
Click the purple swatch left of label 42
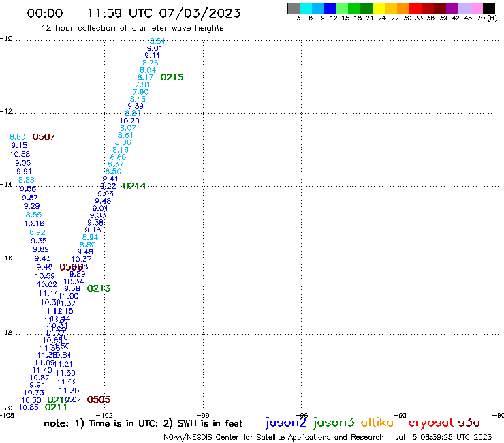pos(452,8)
